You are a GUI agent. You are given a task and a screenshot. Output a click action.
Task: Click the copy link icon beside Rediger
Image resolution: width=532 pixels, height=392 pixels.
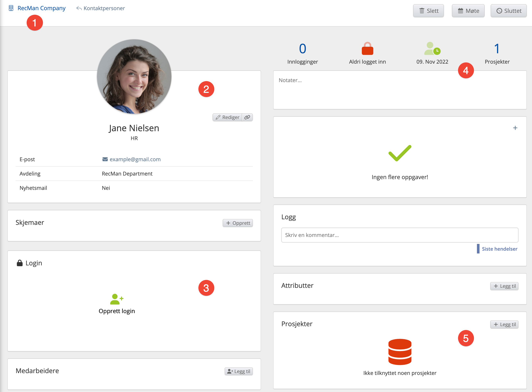pyautogui.click(x=247, y=117)
